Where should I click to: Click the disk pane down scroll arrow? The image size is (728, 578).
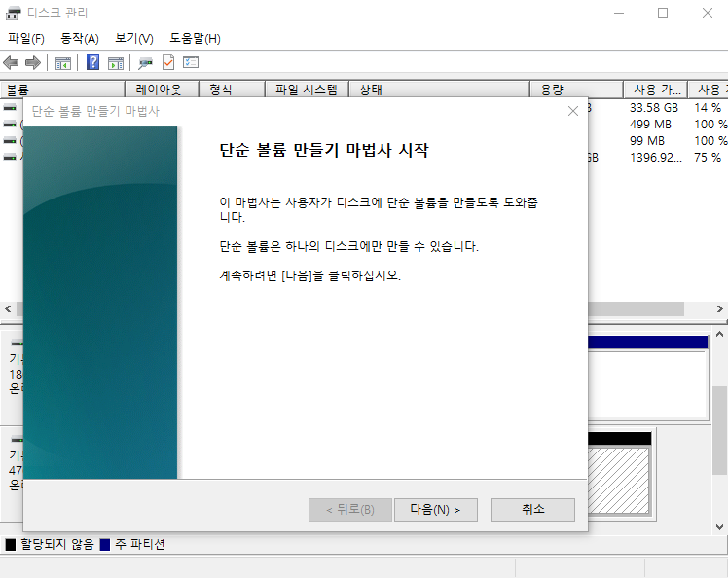point(719,527)
